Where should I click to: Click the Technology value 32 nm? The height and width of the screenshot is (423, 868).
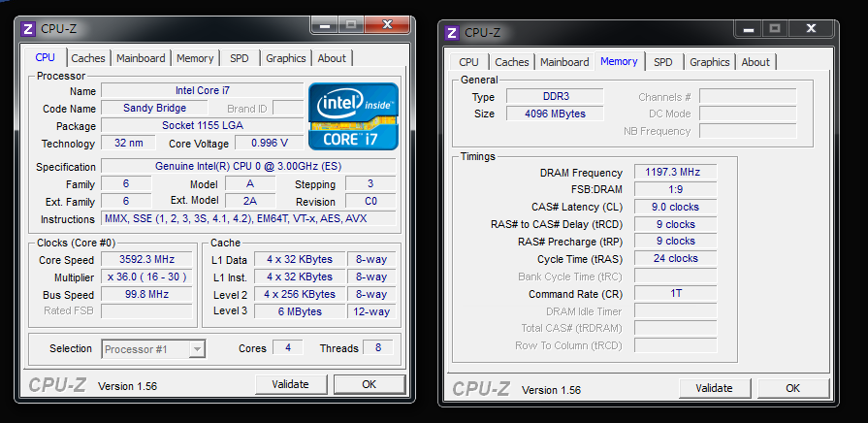pyautogui.click(x=128, y=143)
